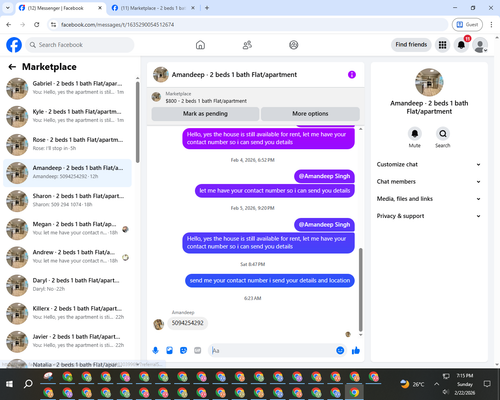Open the tab search dropdown arrow
The width and height of the screenshot is (500, 400).
coord(8,8)
